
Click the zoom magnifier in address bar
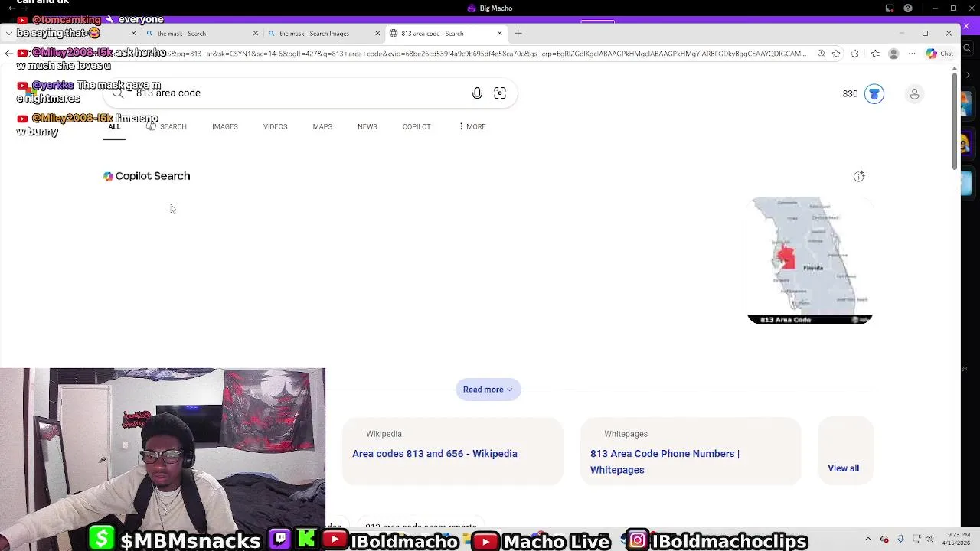(x=821, y=54)
